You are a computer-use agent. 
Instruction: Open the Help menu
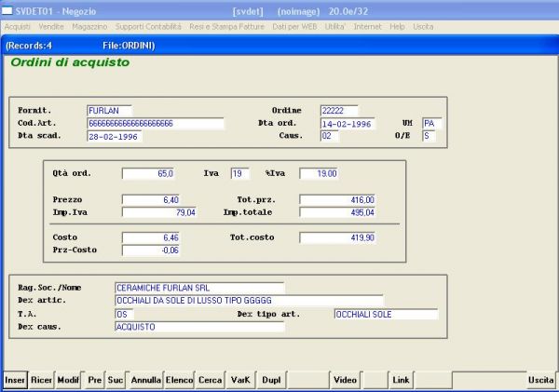tap(397, 27)
